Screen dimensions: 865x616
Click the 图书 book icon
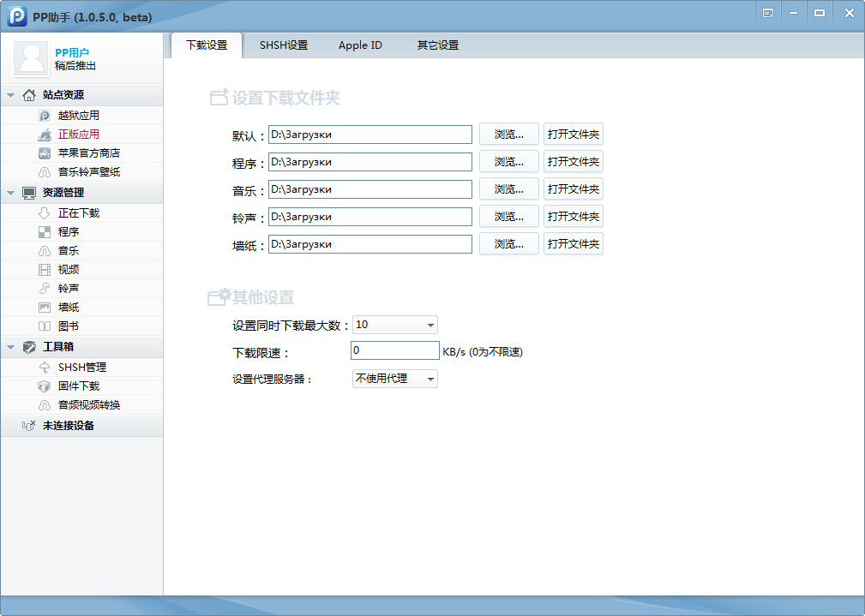(45, 326)
